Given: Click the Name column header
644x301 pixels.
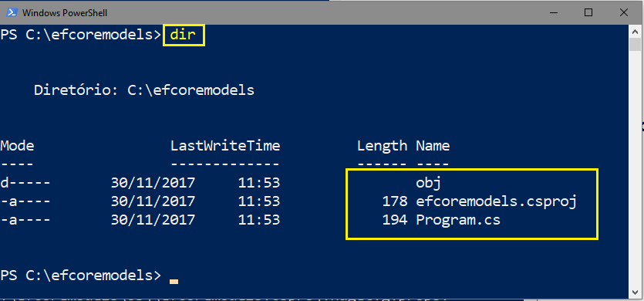Looking at the screenshot, I should click(x=433, y=146).
